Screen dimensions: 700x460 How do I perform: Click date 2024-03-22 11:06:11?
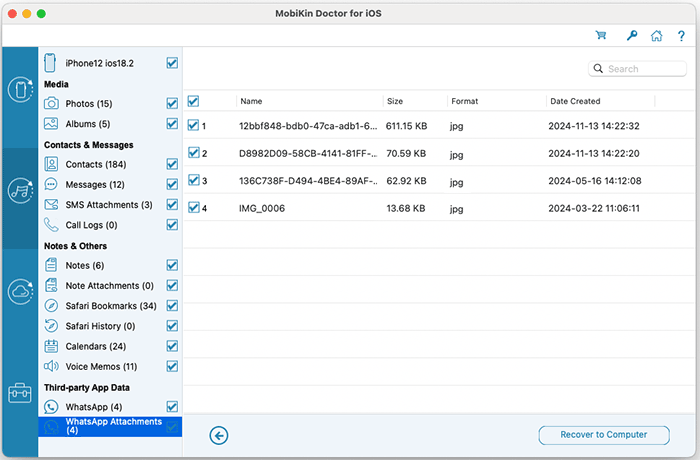coord(594,209)
